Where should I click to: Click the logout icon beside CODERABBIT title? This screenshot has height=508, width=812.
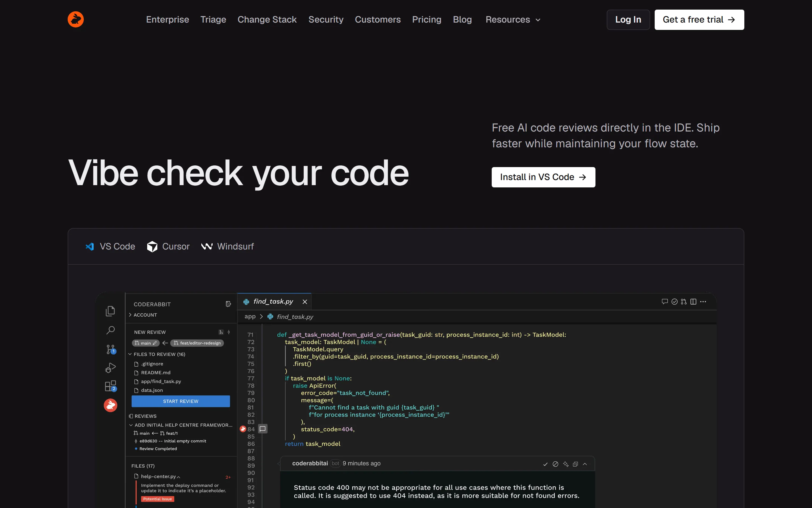pos(228,304)
